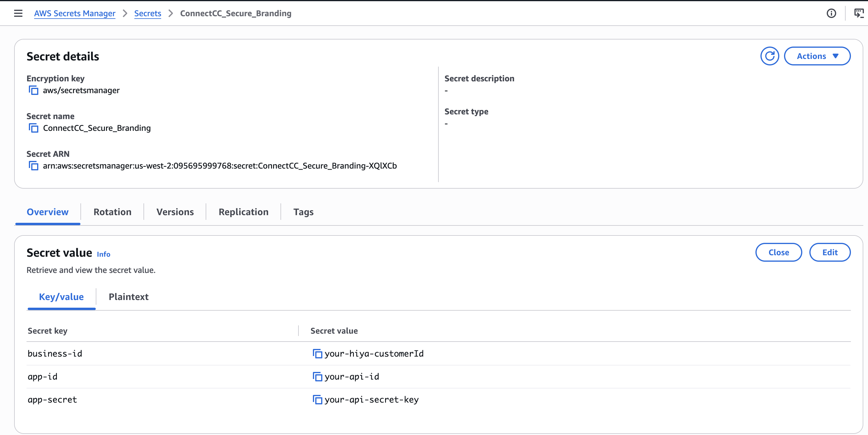Viewport: 868px width, 435px height.
Task: Copy the your-hiya-customerId value
Action: (x=317, y=353)
